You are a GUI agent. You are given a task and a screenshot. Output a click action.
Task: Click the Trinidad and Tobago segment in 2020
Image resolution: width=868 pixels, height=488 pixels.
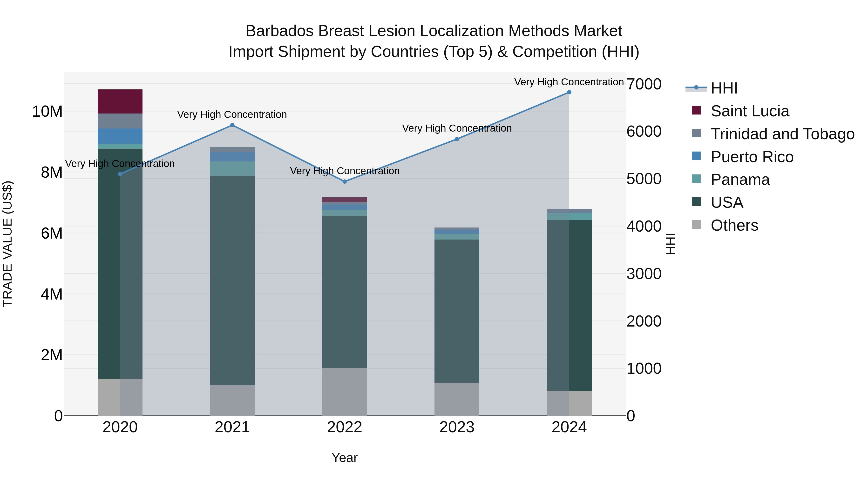(x=120, y=121)
